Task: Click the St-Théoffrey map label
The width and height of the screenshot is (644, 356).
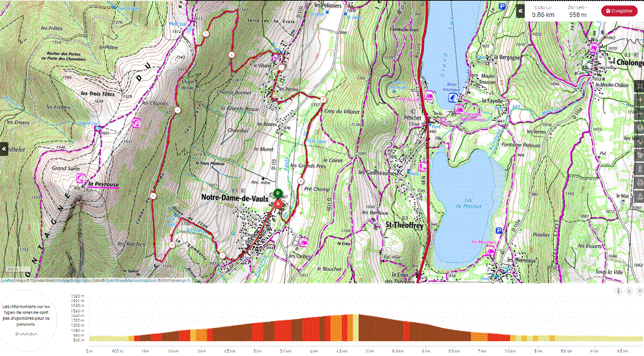Action: 404,225
